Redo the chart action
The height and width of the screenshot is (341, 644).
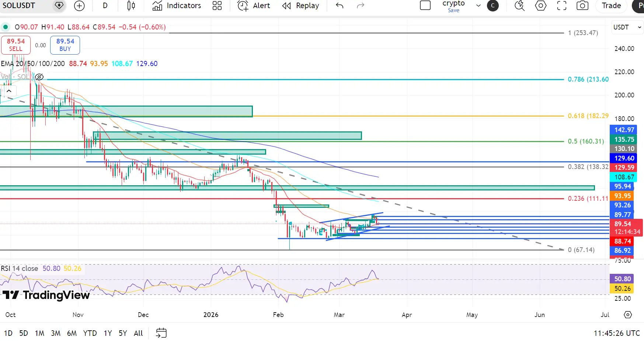(361, 6)
